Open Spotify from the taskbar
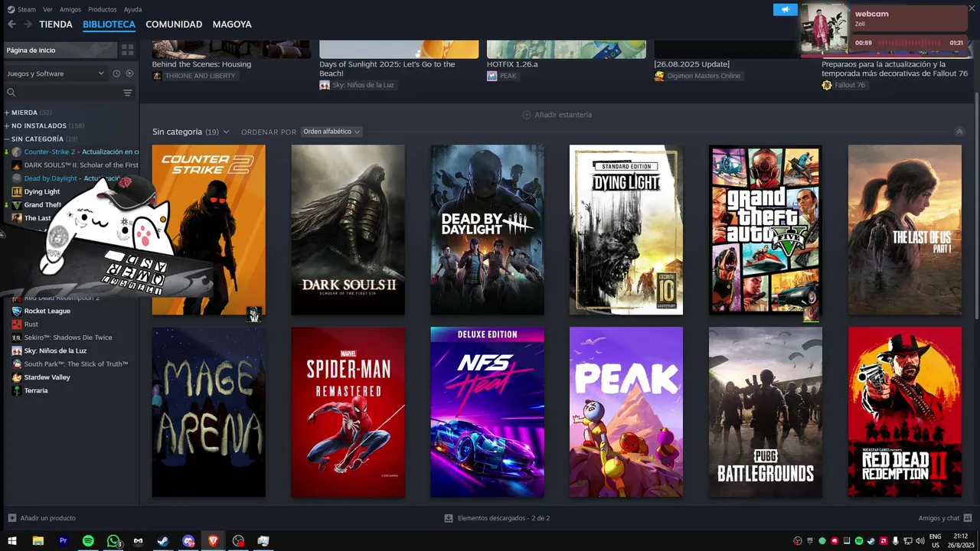The image size is (980, 551). (x=88, y=541)
